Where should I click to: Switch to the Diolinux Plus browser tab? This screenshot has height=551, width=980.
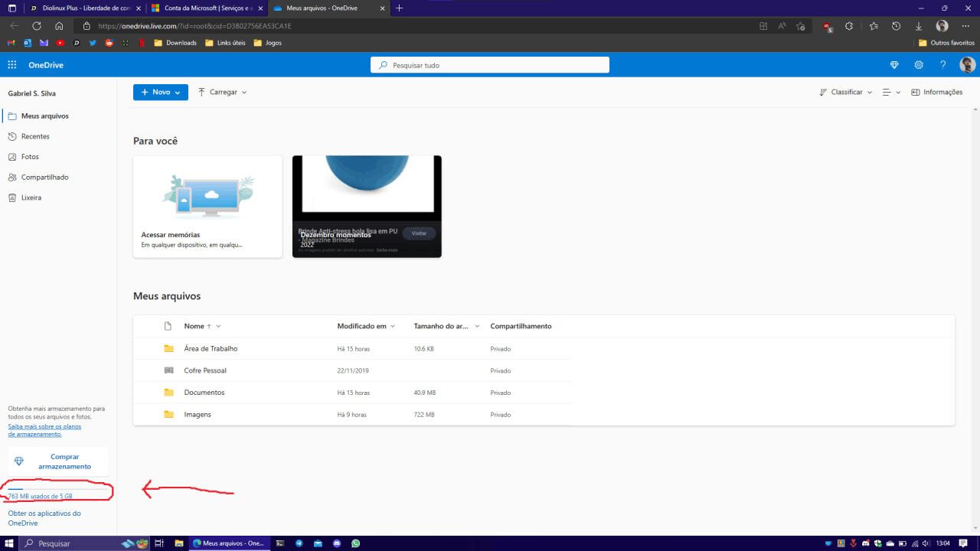pyautogui.click(x=85, y=8)
